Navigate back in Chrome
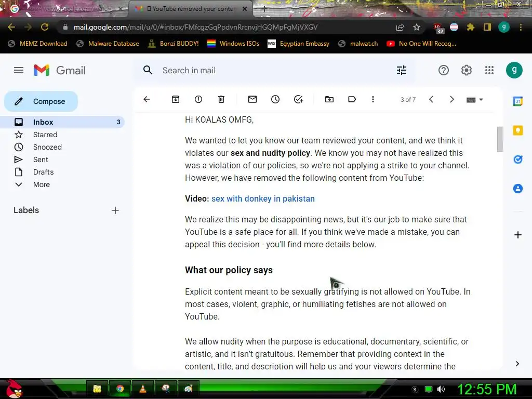Screen dimensions: 532x399 [11, 27]
